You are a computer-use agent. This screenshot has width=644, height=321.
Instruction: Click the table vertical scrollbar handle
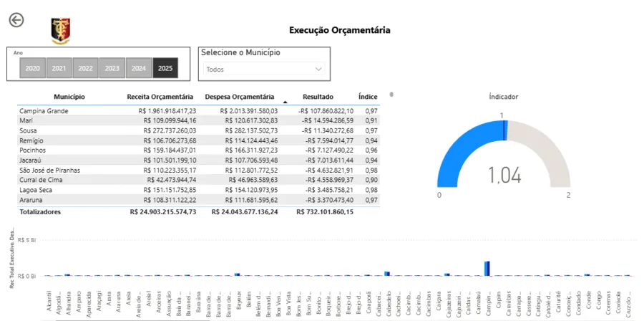coord(391,94)
